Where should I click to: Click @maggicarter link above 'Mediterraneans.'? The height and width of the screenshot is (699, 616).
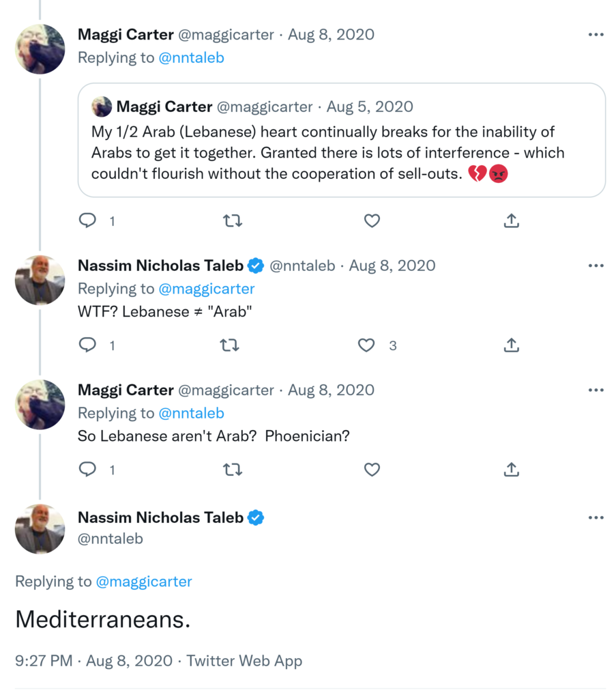point(144,582)
